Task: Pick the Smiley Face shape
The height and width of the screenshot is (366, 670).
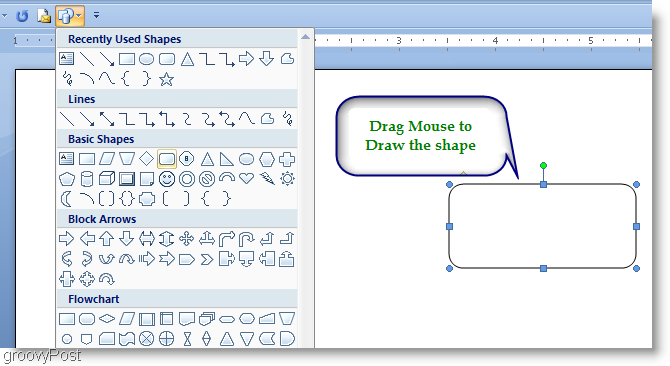Action: [x=167, y=179]
